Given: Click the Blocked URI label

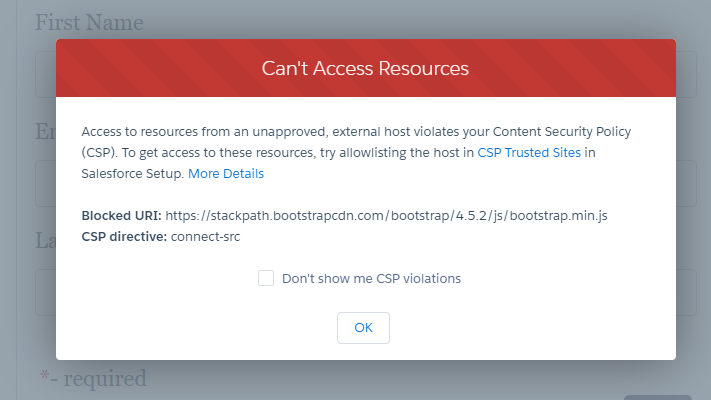Looking at the screenshot, I should pos(121,215).
